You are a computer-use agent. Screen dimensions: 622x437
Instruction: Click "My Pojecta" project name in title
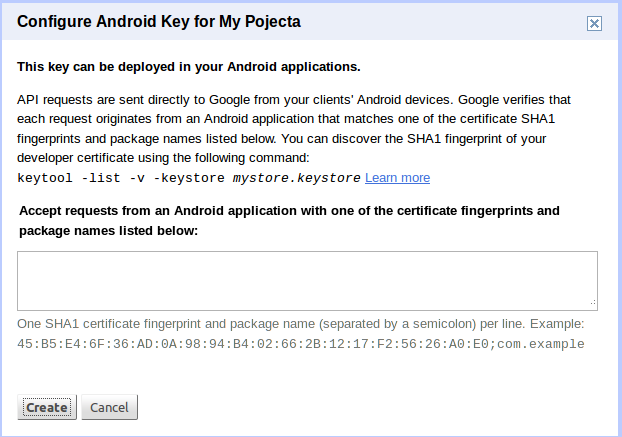pyautogui.click(x=254, y=21)
